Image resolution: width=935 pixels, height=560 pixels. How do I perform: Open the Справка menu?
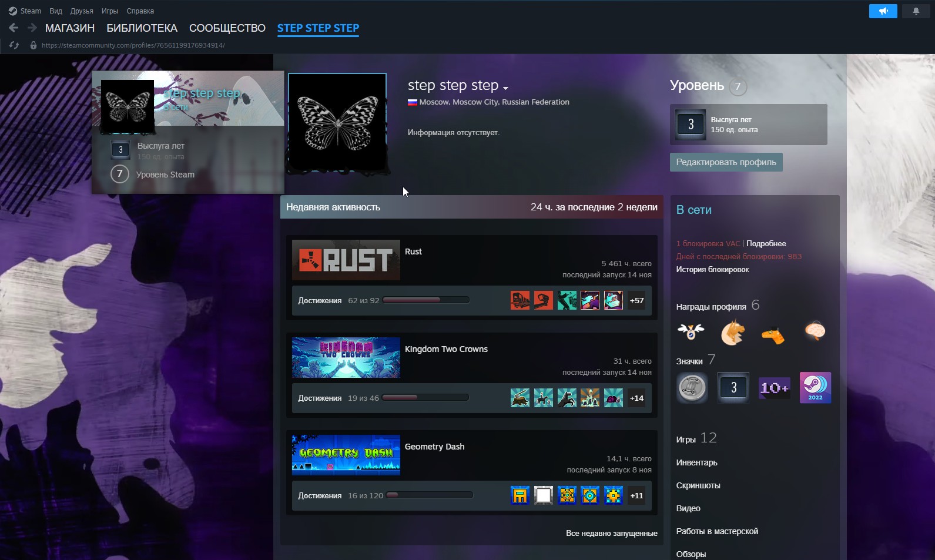pyautogui.click(x=140, y=11)
